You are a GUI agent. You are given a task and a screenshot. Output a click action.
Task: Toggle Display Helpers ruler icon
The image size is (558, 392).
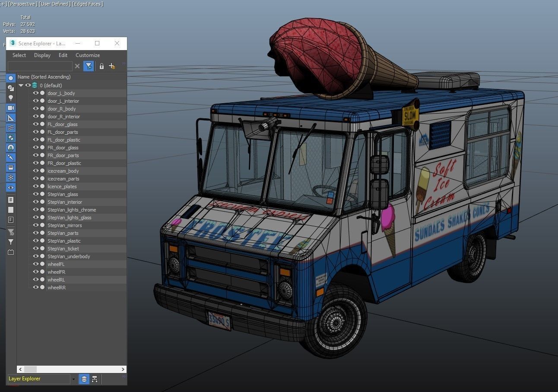11,118
